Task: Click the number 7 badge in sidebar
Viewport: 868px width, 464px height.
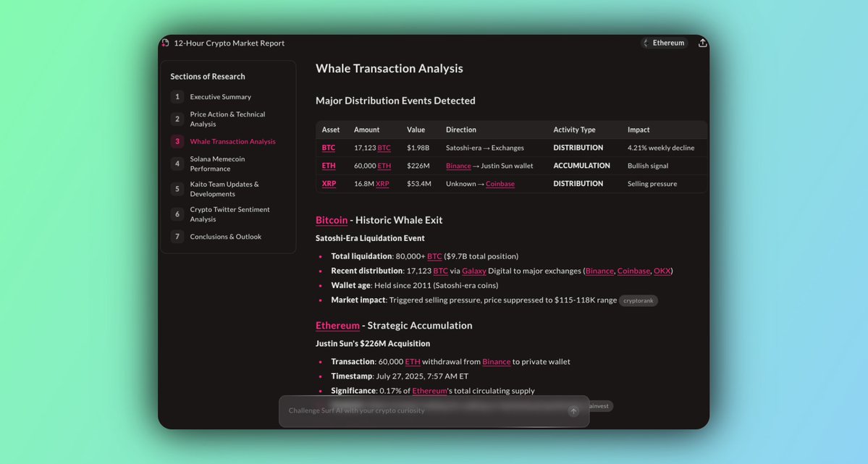Action: [x=177, y=237]
